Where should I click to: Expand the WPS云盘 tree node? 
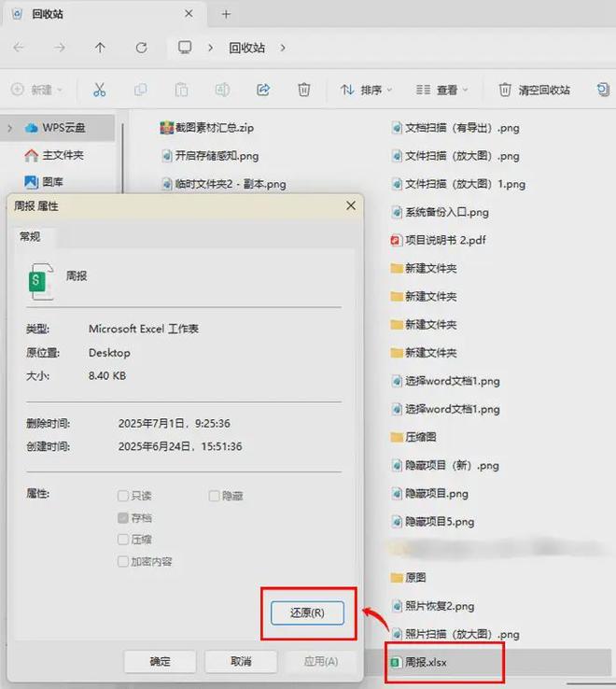[10, 128]
